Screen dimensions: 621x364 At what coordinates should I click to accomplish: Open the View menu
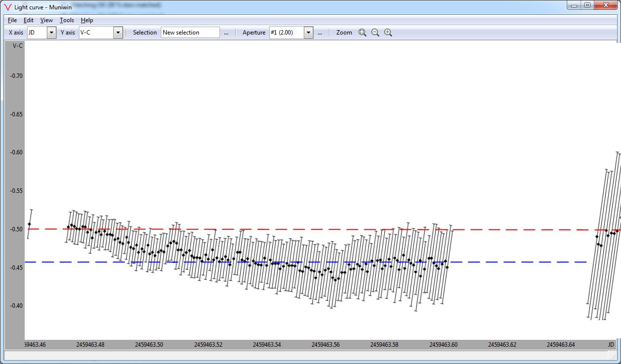coord(46,20)
